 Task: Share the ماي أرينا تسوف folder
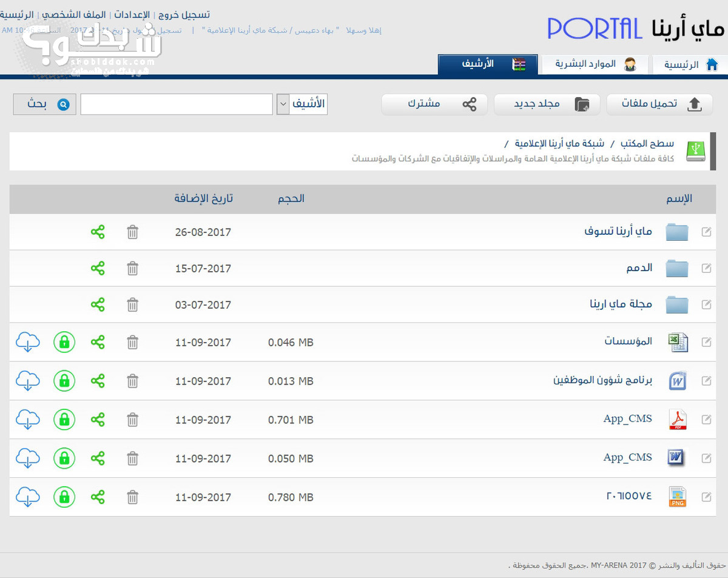tap(98, 232)
